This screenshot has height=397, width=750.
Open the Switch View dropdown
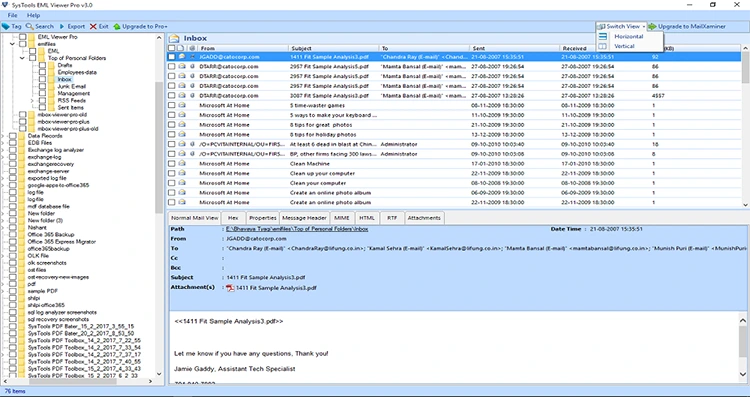tap(621, 26)
